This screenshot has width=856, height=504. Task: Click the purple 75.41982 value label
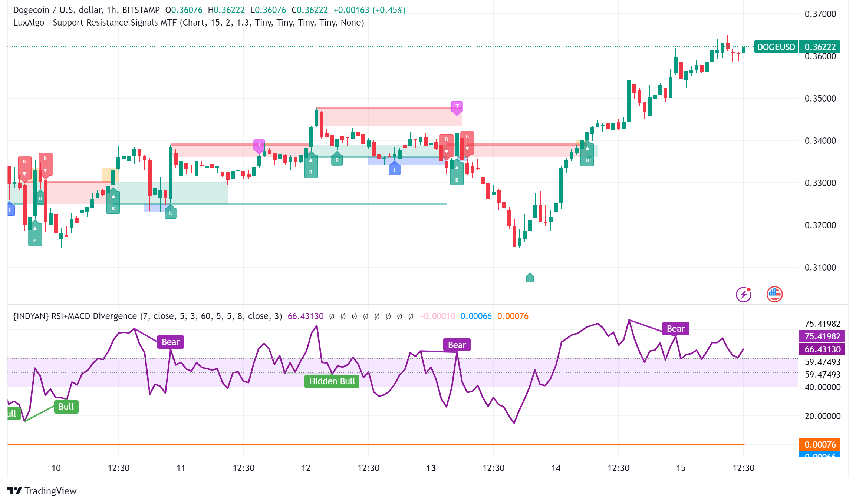(822, 336)
